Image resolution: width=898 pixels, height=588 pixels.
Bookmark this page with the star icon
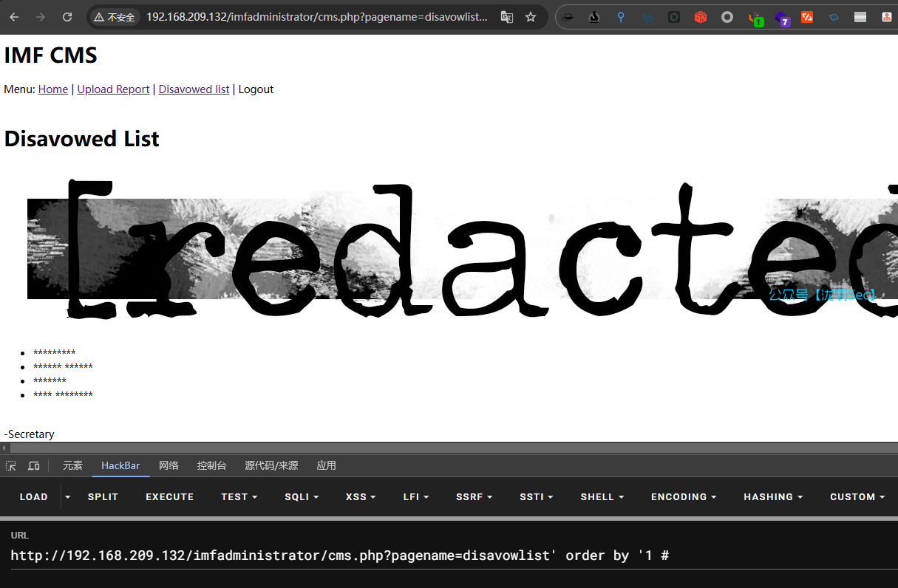click(531, 17)
